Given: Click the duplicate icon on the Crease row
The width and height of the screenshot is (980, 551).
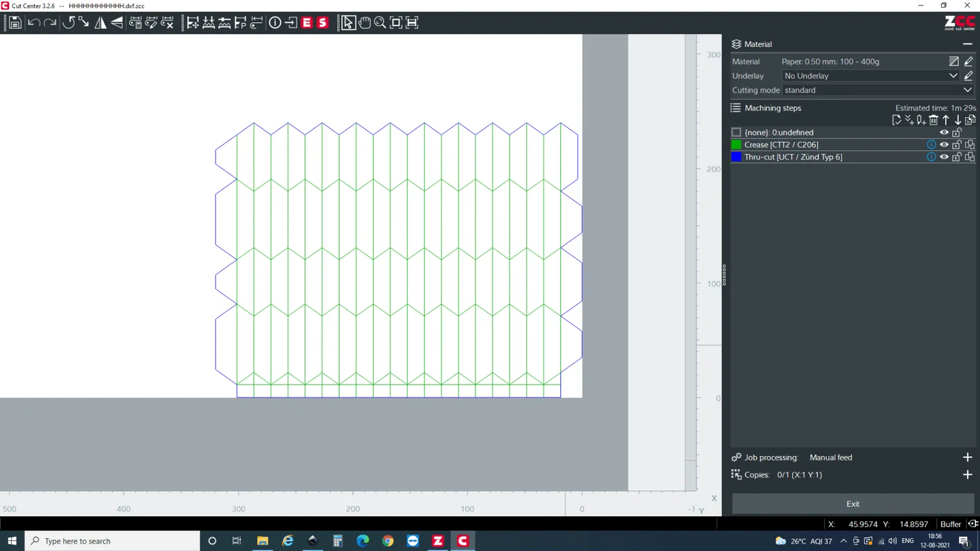Looking at the screenshot, I should coord(970,144).
